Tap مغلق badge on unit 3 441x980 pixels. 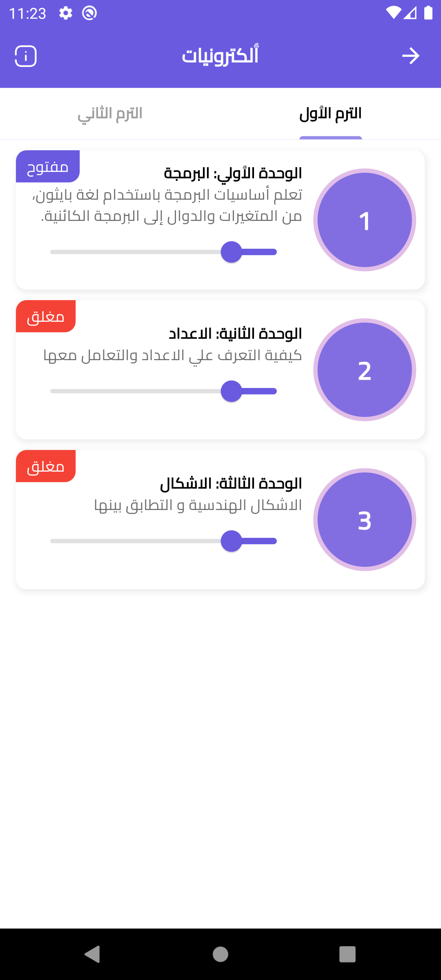(x=46, y=466)
